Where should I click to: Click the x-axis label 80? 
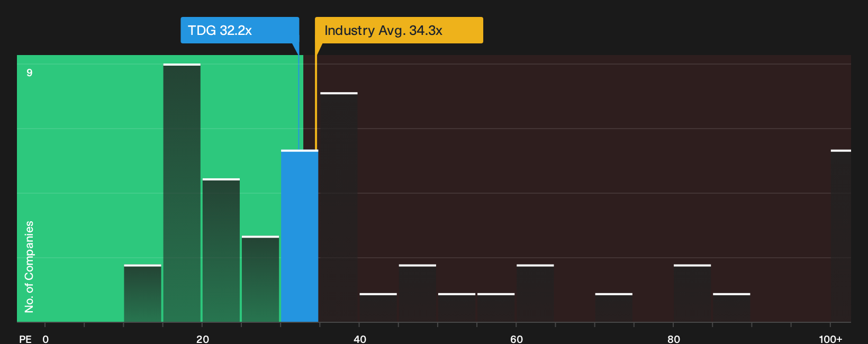[674, 339]
